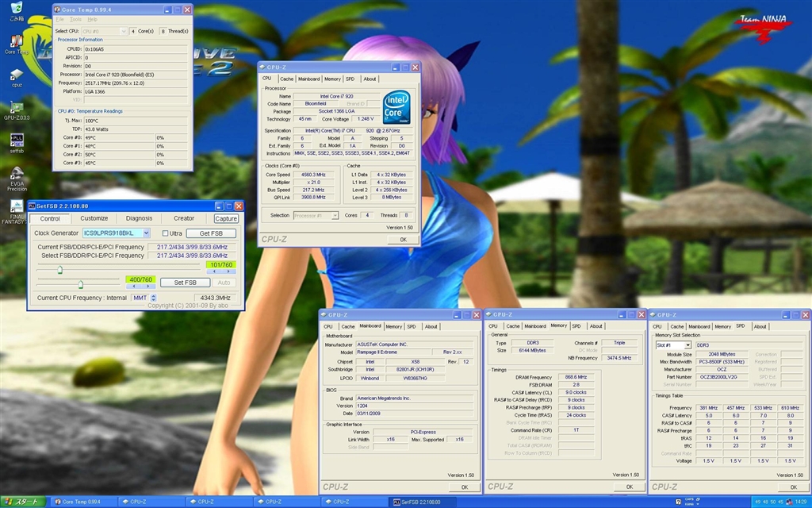
Task: Click the NB Frequency 3474.5 MHz value
Action: point(619,358)
